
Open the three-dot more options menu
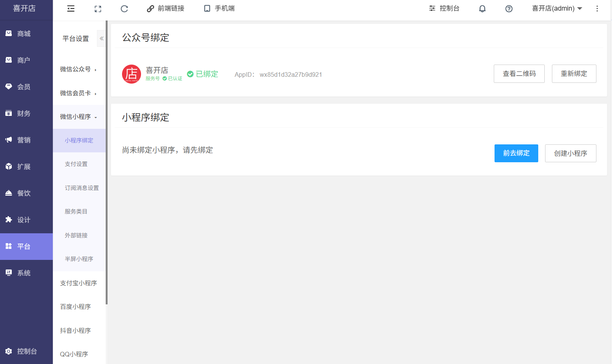coord(597,9)
